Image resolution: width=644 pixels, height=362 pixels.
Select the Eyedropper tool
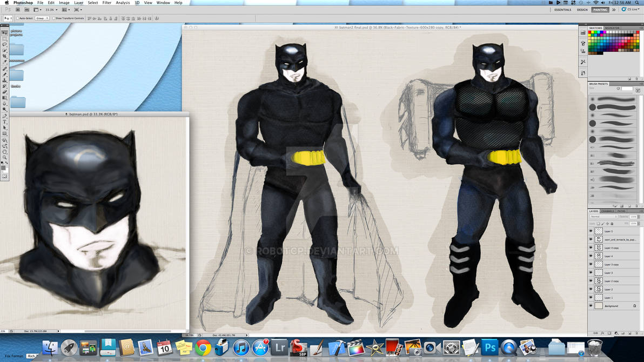pos(4,62)
